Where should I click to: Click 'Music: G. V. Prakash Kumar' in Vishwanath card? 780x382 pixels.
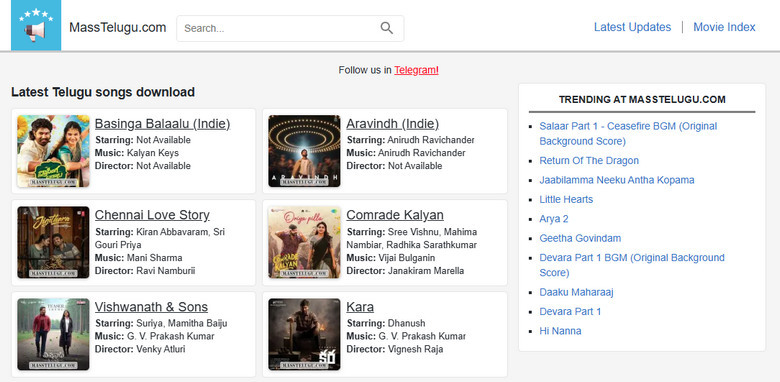pyautogui.click(x=155, y=336)
